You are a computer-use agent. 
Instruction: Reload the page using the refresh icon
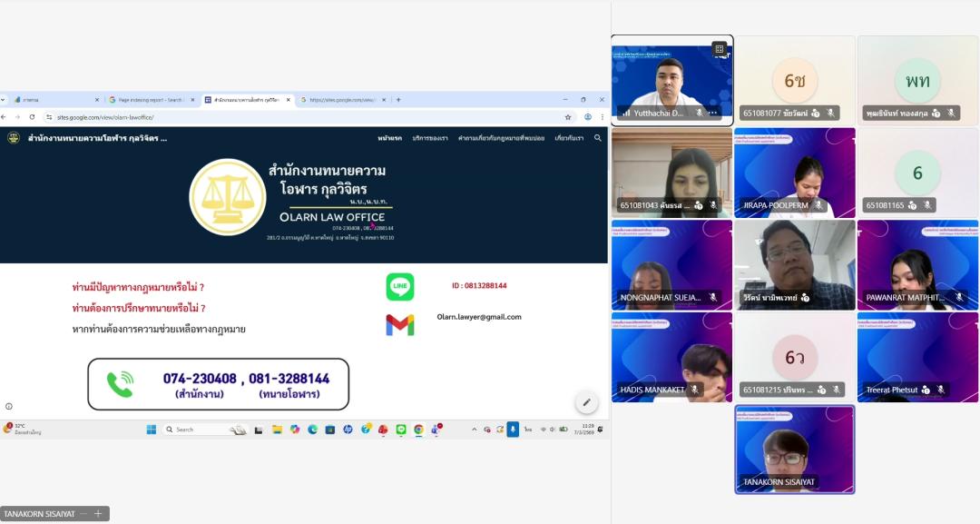32,117
